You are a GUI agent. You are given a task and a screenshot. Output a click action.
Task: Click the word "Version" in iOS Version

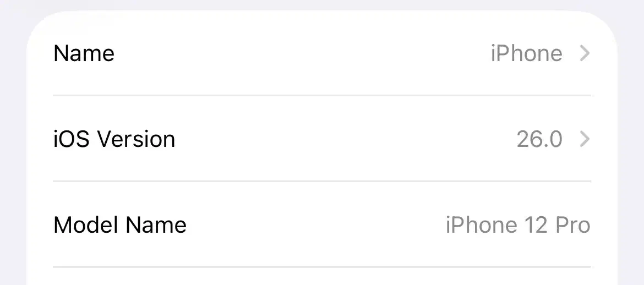pyautogui.click(x=137, y=139)
